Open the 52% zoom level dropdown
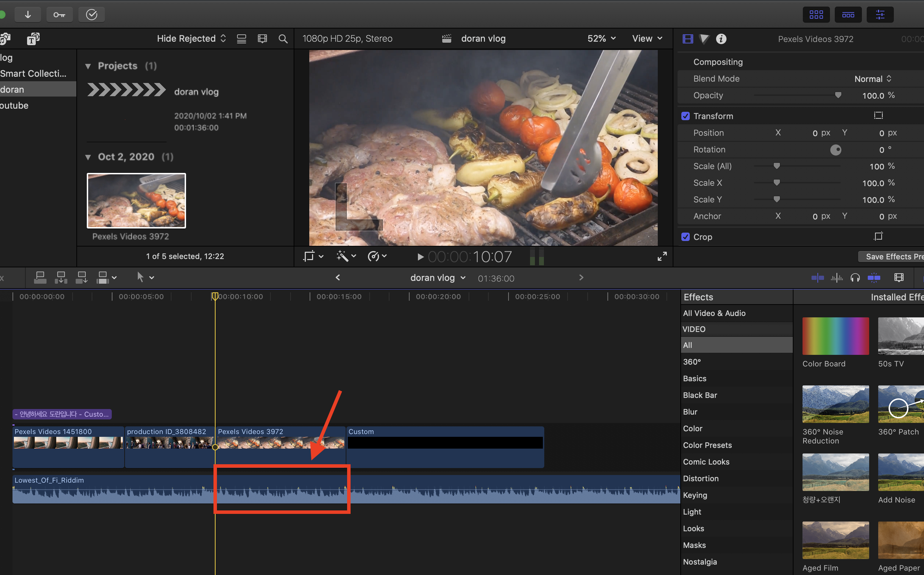Screen dimensions: 924x575 [x=601, y=39]
